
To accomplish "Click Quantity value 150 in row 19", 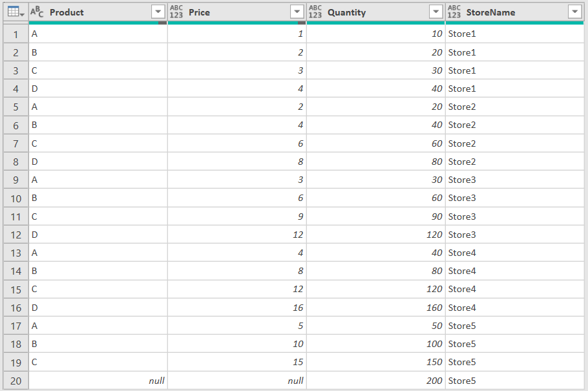I will tap(376, 362).
